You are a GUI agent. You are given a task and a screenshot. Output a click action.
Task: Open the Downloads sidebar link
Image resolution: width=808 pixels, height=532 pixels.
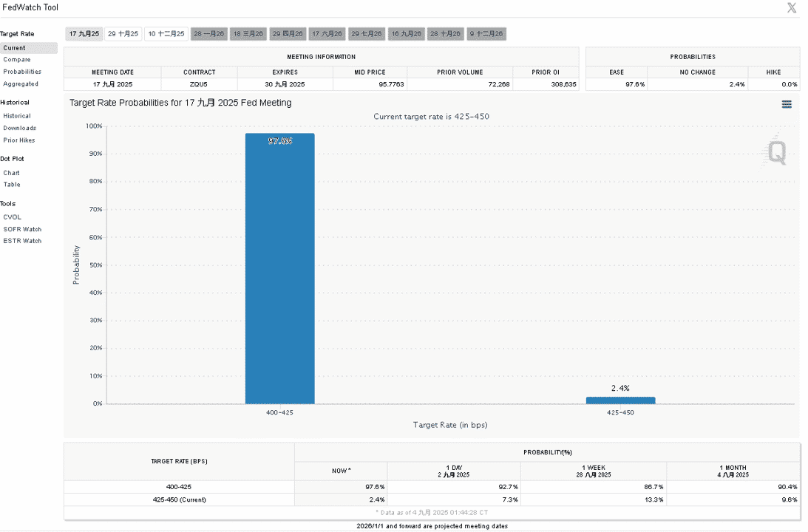click(x=19, y=129)
